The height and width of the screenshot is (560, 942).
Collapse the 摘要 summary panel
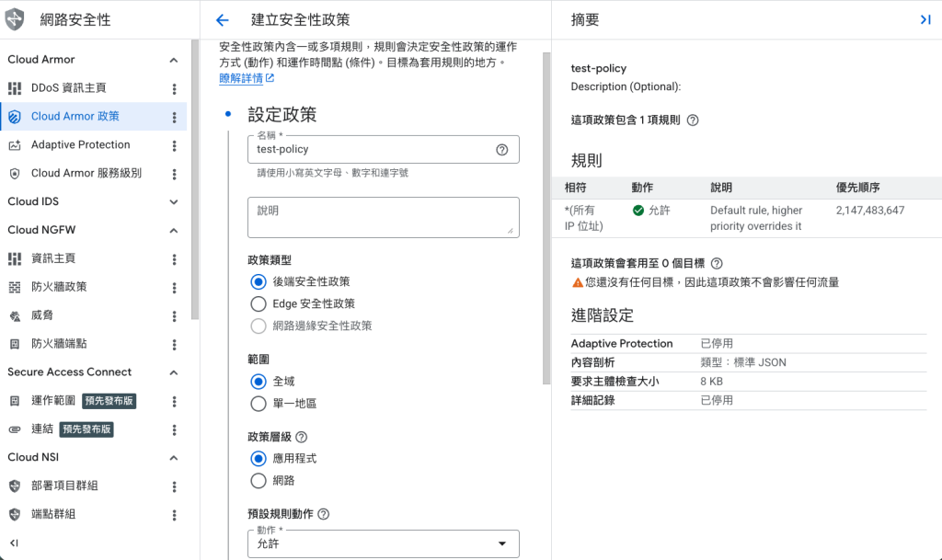tap(925, 20)
